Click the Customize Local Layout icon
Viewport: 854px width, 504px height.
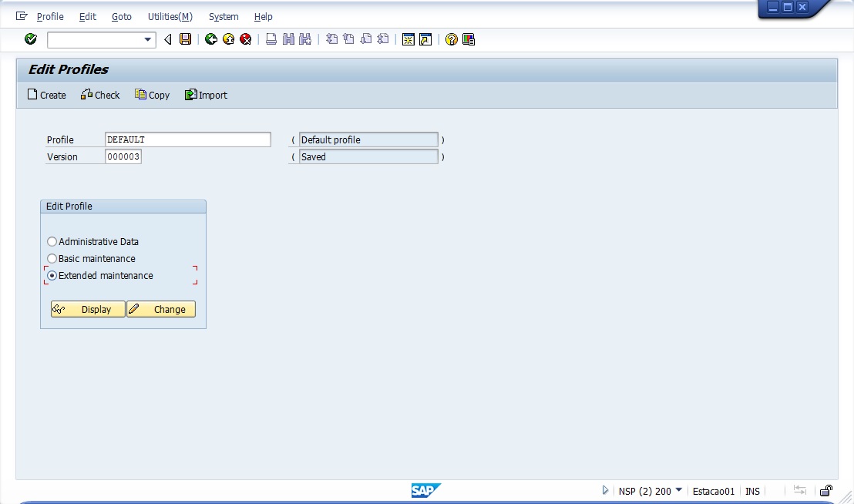[x=469, y=39]
